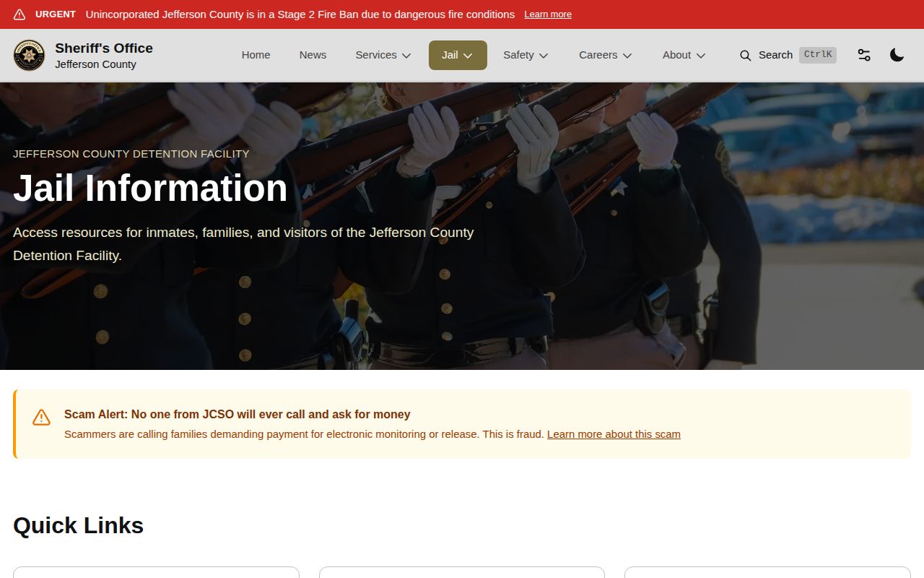This screenshot has width=924, height=578.
Task: Click the Jail Information heading
Action: tap(150, 188)
